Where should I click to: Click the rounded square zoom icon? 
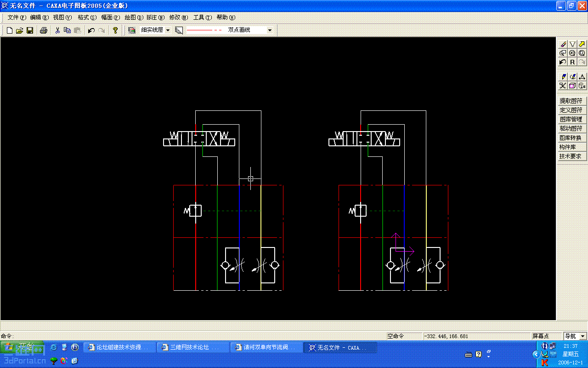tap(582, 53)
